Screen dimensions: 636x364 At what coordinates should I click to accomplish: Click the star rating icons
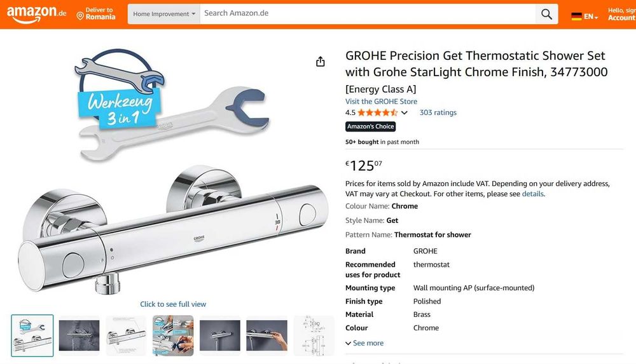[x=377, y=112]
